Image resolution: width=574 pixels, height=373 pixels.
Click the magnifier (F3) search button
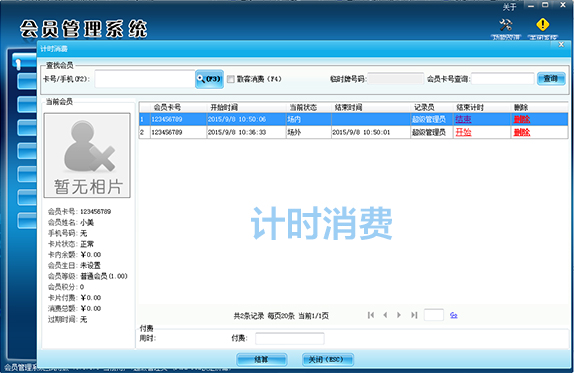[x=209, y=79]
